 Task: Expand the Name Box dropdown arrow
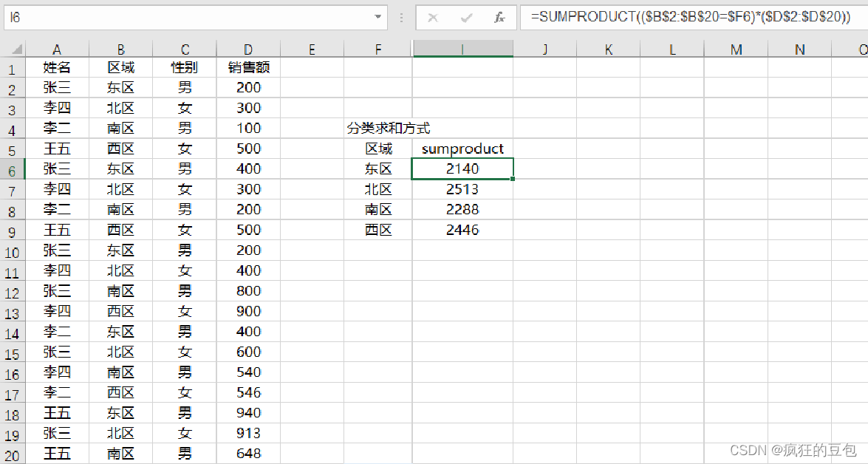(x=377, y=17)
